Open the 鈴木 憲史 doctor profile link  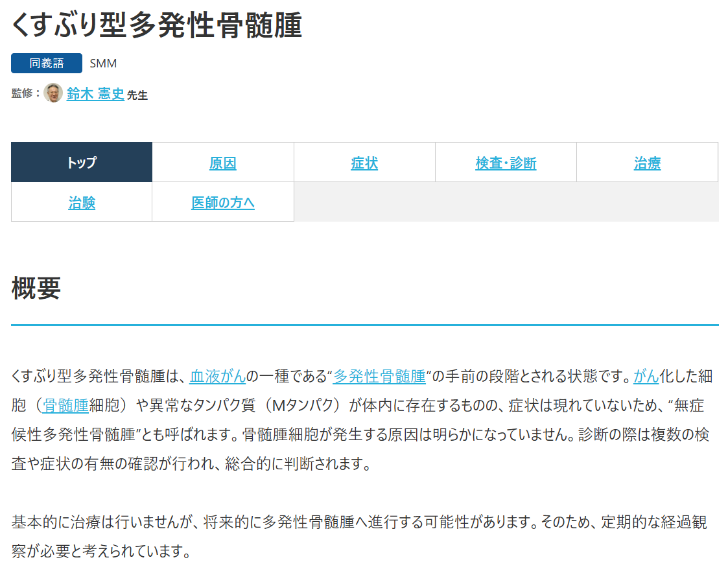[95, 94]
